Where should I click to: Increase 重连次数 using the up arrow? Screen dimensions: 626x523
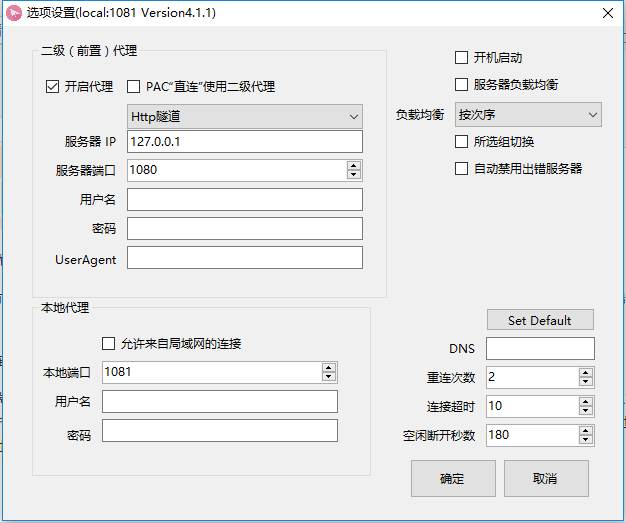click(586, 373)
